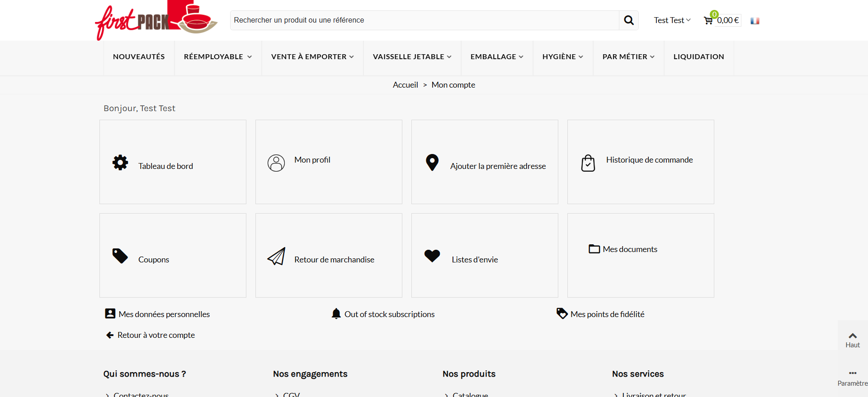Click the map pin address icon
The width and height of the screenshot is (868, 397).
point(432,163)
